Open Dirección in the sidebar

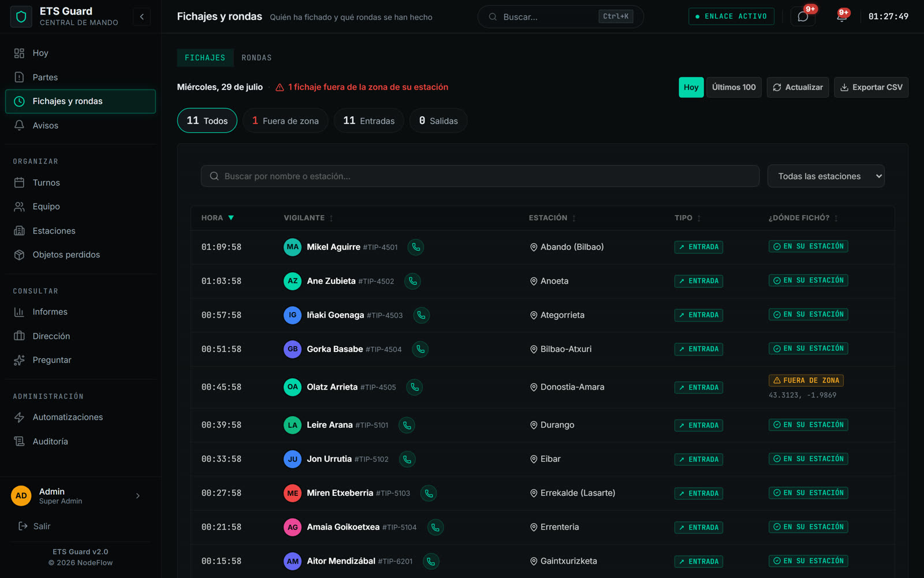click(x=81, y=336)
